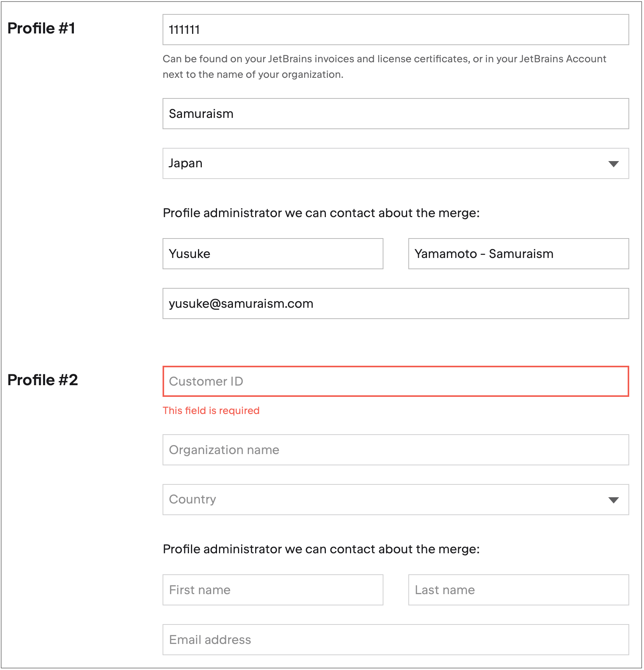Click the Profile #1 heading
This screenshot has height=670, width=644.
(x=41, y=28)
